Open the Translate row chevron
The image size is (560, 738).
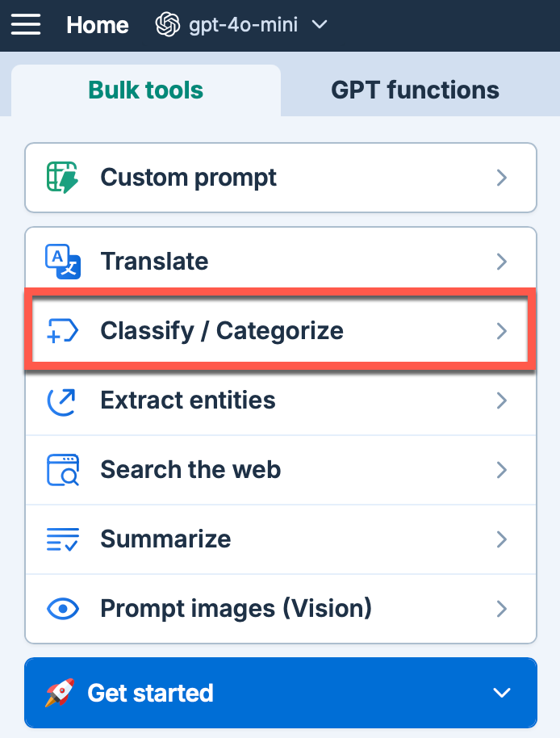[502, 262]
